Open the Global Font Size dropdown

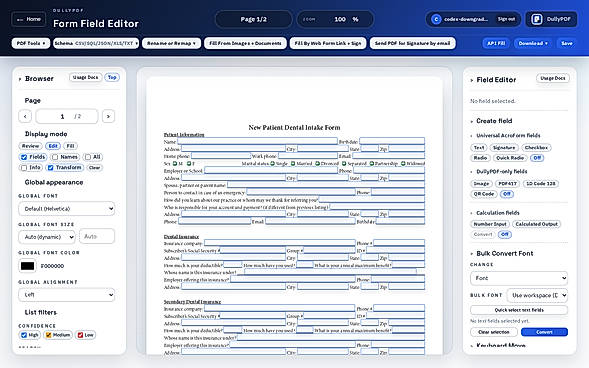pos(47,237)
